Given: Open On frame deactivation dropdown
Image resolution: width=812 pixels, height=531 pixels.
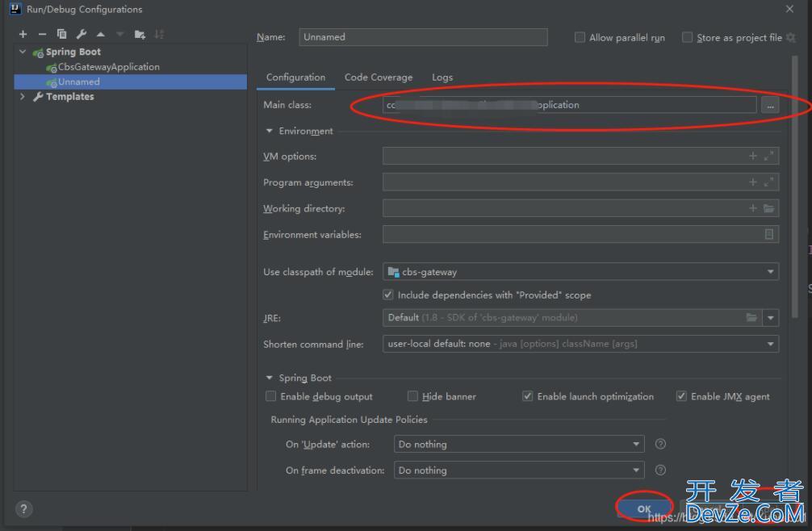Looking at the screenshot, I should 519,470.
